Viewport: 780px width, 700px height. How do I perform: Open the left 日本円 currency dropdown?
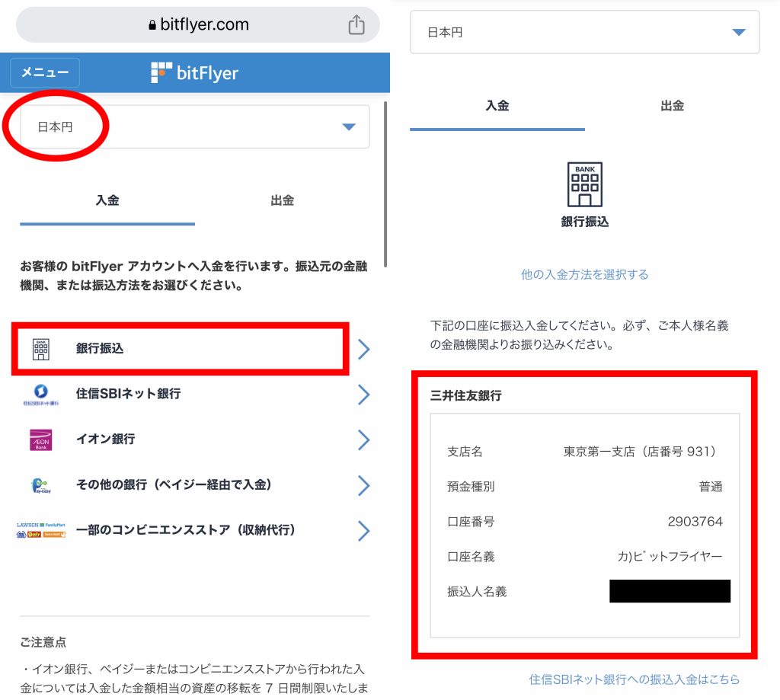pyautogui.click(x=194, y=126)
